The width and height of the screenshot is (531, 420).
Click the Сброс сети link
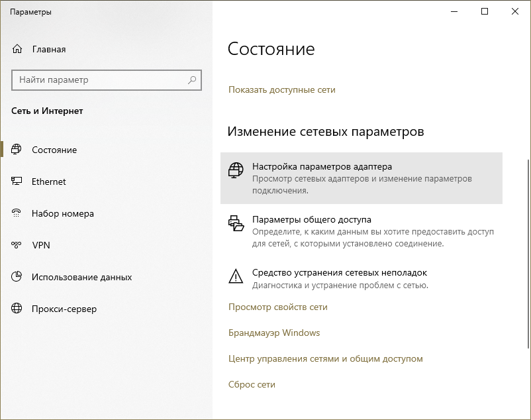click(x=252, y=384)
